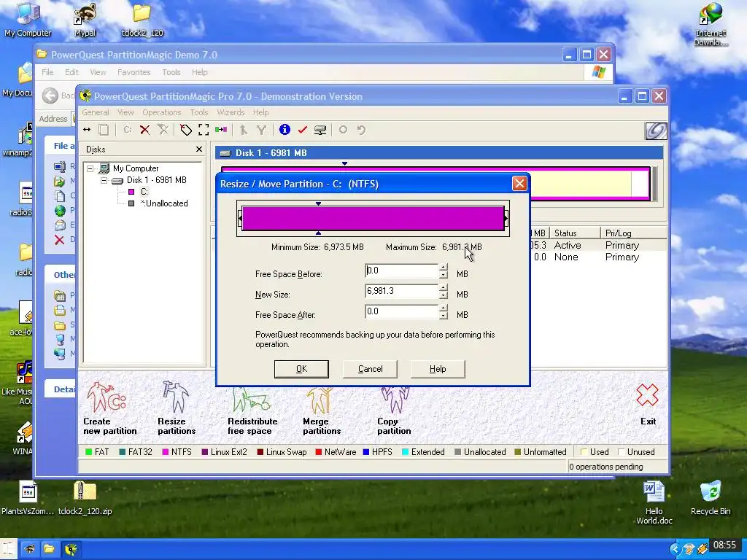Launch the Copy partition wizard
The height and width of the screenshot is (560, 747).
(394, 411)
